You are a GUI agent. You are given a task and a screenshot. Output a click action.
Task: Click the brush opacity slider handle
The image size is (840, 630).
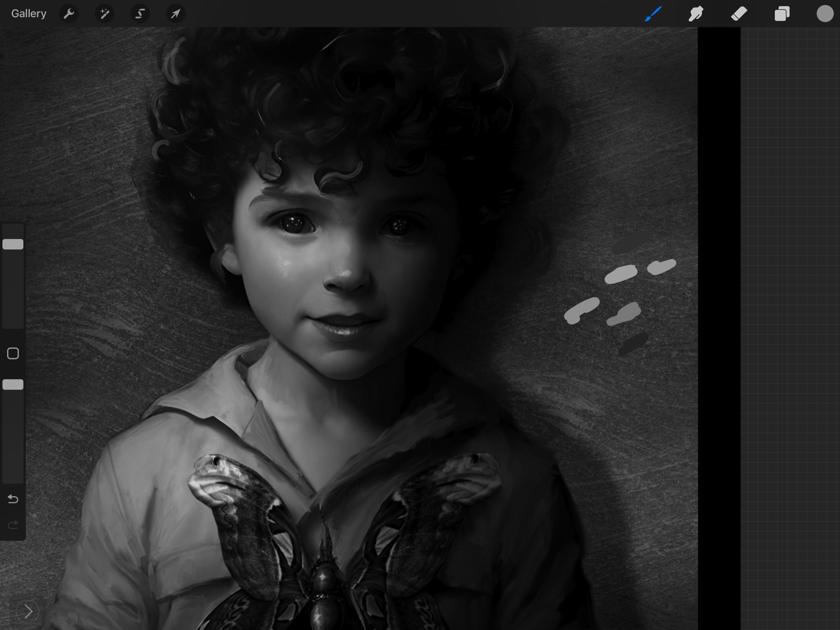[x=13, y=385]
